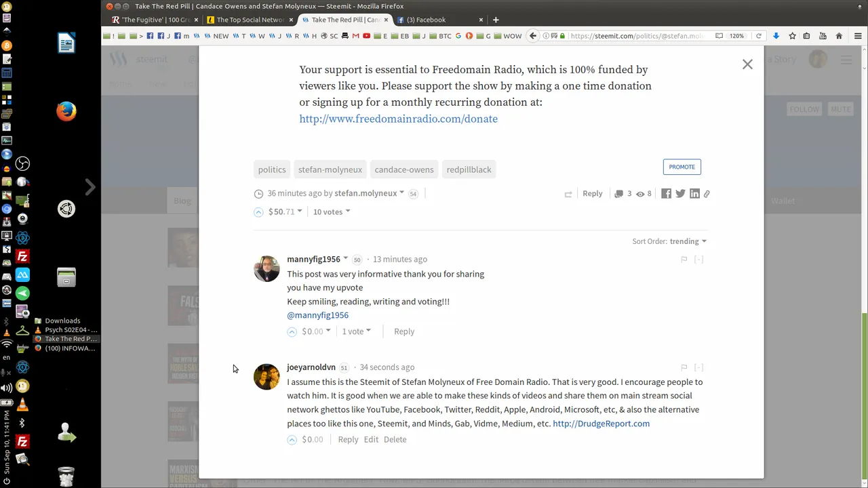Open Trash at dock bottom
Image resolution: width=868 pixels, height=488 pixels.
point(66,476)
